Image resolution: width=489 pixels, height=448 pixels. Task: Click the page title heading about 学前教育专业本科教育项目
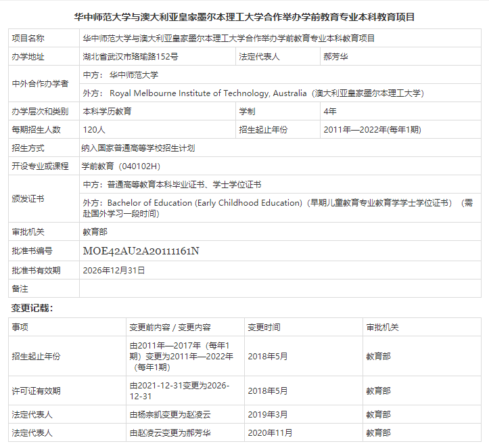pos(244,17)
